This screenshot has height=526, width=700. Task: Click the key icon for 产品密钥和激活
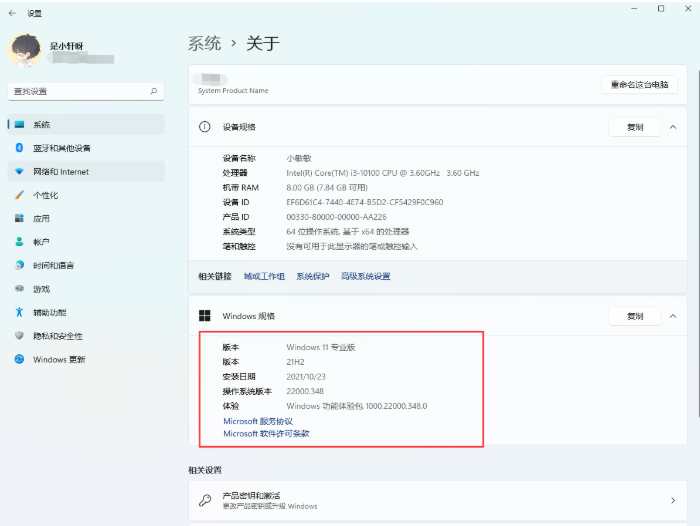(x=205, y=500)
